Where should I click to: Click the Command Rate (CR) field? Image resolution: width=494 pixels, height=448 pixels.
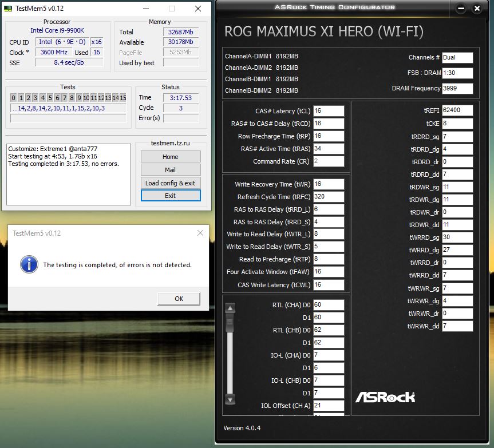[329, 161]
